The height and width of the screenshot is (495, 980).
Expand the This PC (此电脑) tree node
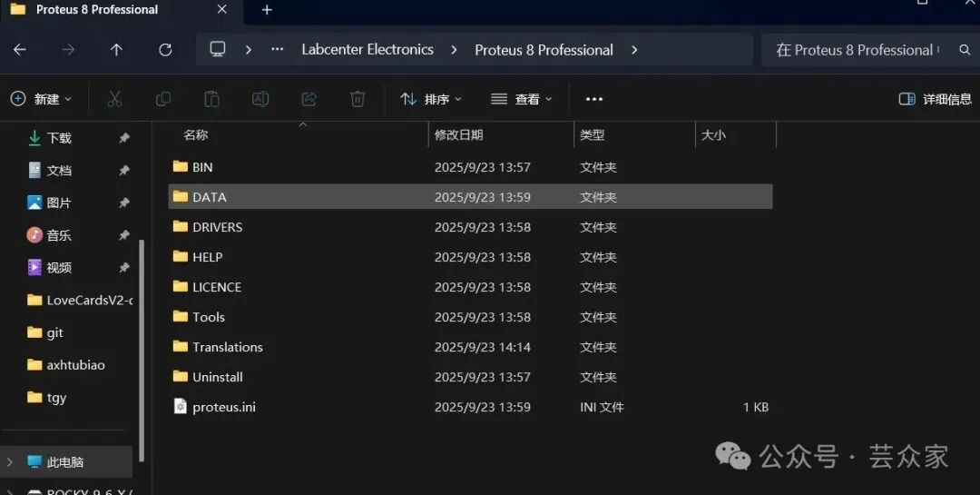9,461
